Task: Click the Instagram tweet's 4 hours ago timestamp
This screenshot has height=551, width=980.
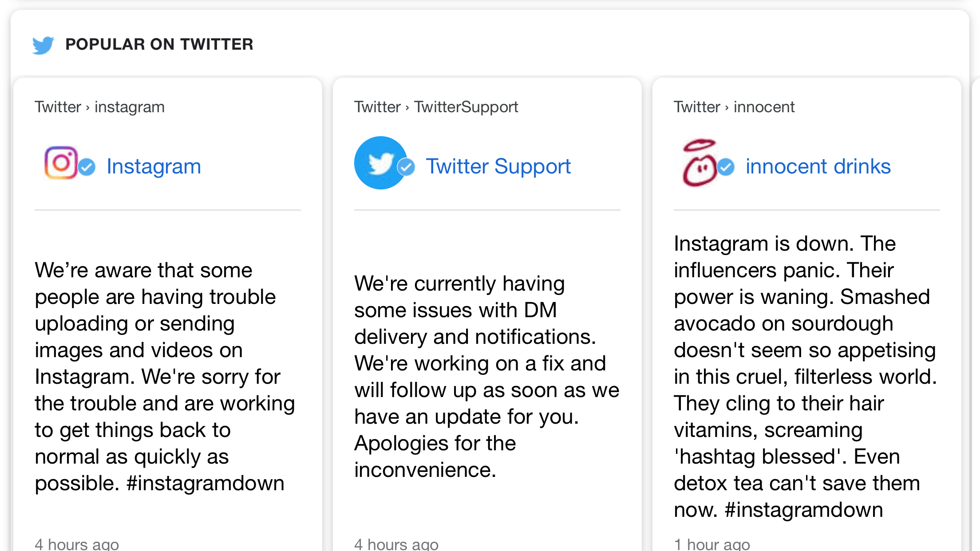Action: (x=77, y=544)
